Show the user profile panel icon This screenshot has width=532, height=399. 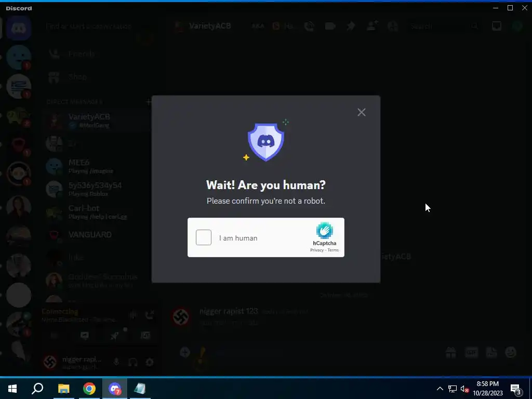click(x=393, y=26)
